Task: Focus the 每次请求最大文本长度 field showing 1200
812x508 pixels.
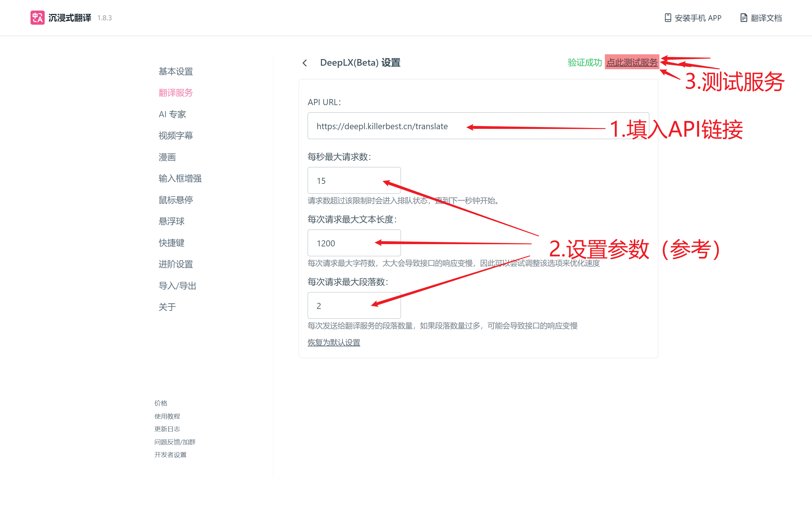Action: 354,243
